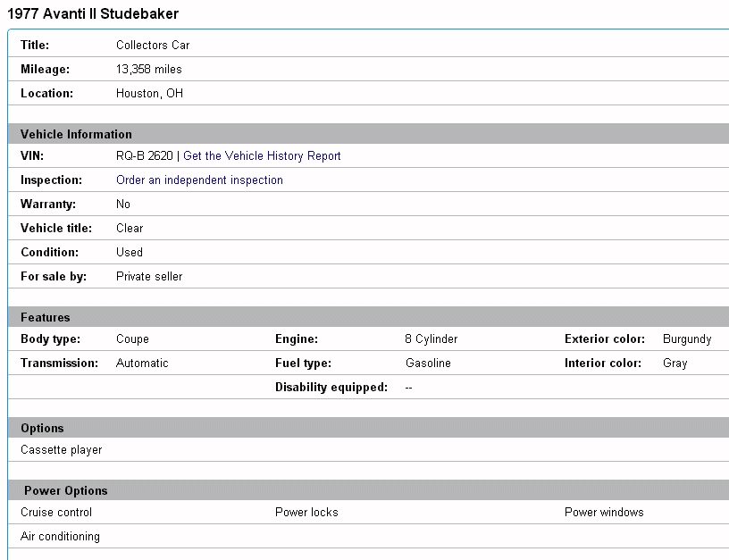Click the Options section header
Screen dimensions: 729x560
pos(42,429)
